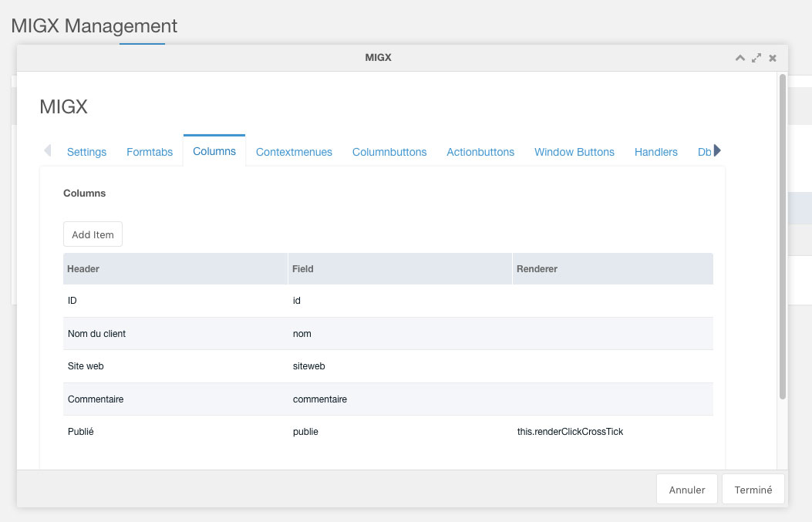Image resolution: width=812 pixels, height=522 pixels.
Task: Open the Formtabs tab
Action: 150,152
